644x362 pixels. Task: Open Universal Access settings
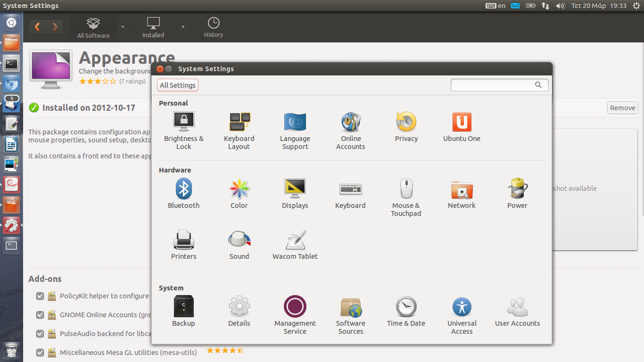coord(462,307)
